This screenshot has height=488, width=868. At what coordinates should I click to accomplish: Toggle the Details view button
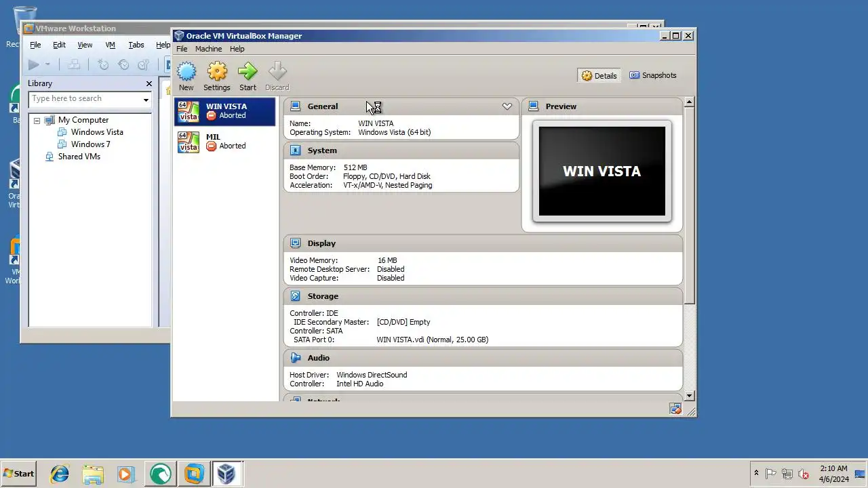pos(599,75)
